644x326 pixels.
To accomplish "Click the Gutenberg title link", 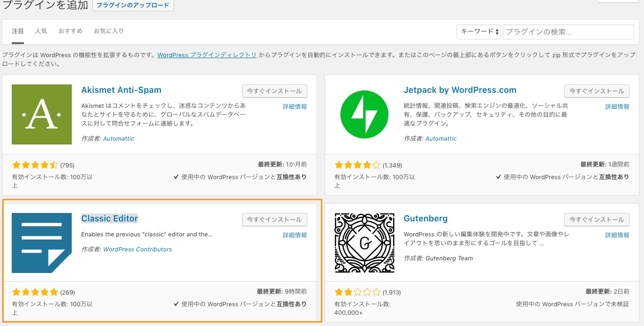I will point(426,219).
